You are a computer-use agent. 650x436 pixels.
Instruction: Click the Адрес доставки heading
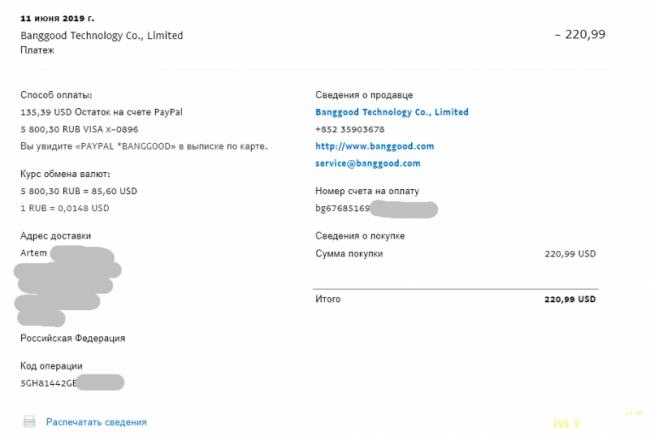tap(56, 236)
